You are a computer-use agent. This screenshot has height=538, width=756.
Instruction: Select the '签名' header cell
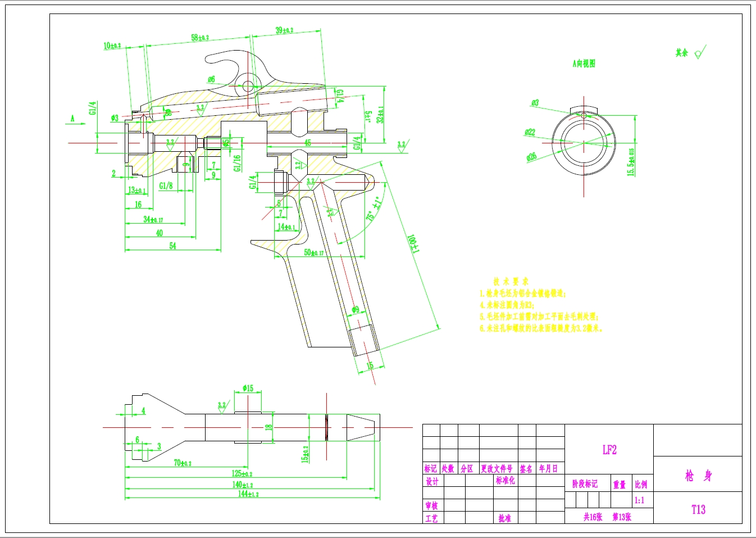tap(526, 468)
